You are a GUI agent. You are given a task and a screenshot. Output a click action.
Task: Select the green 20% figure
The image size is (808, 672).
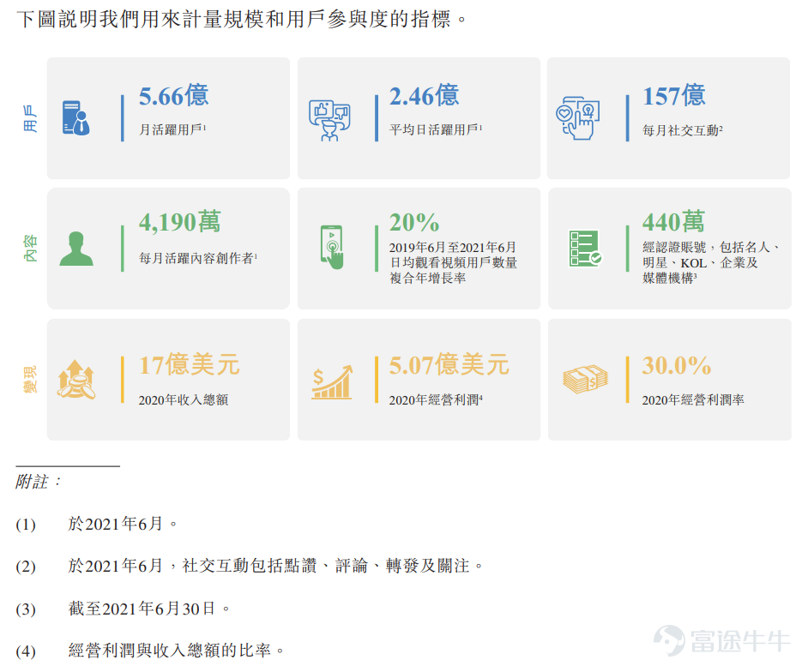tap(413, 223)
